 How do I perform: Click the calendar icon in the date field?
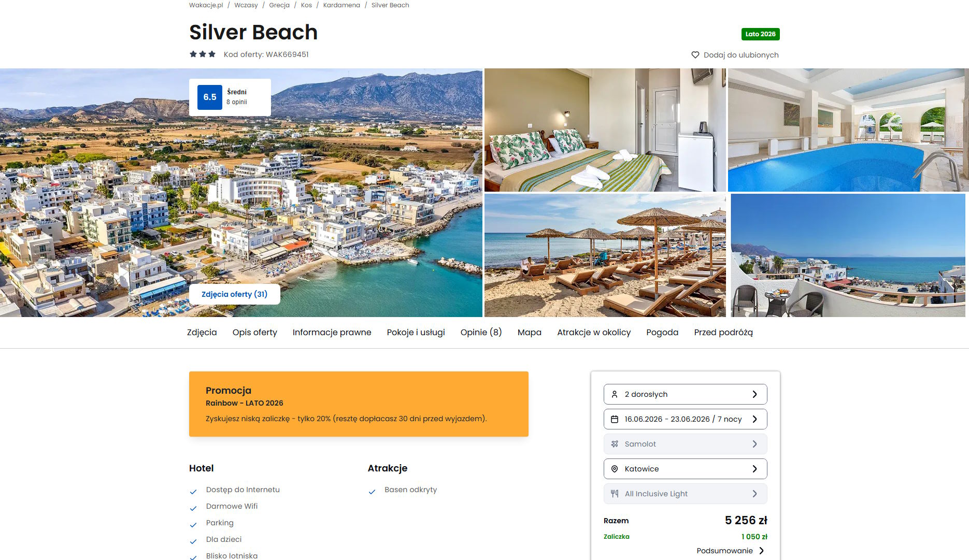coord(615,419)
